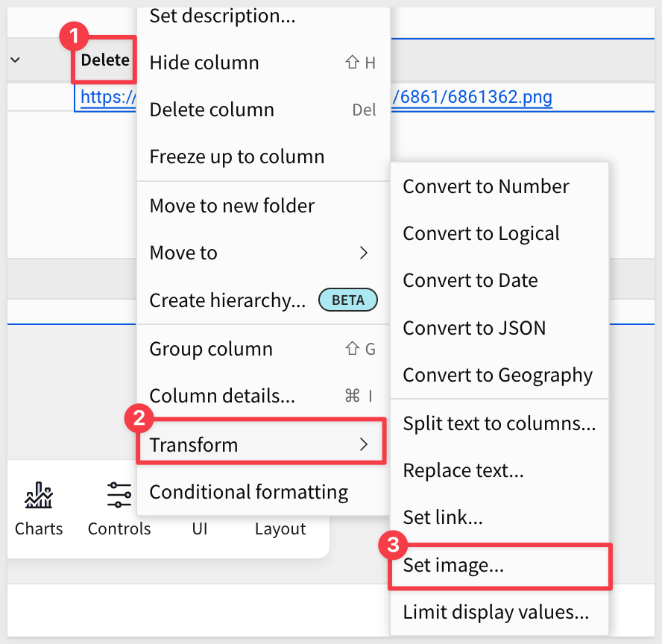
Task: Expand the Transform submenu
Action: [x=261, y=445]
